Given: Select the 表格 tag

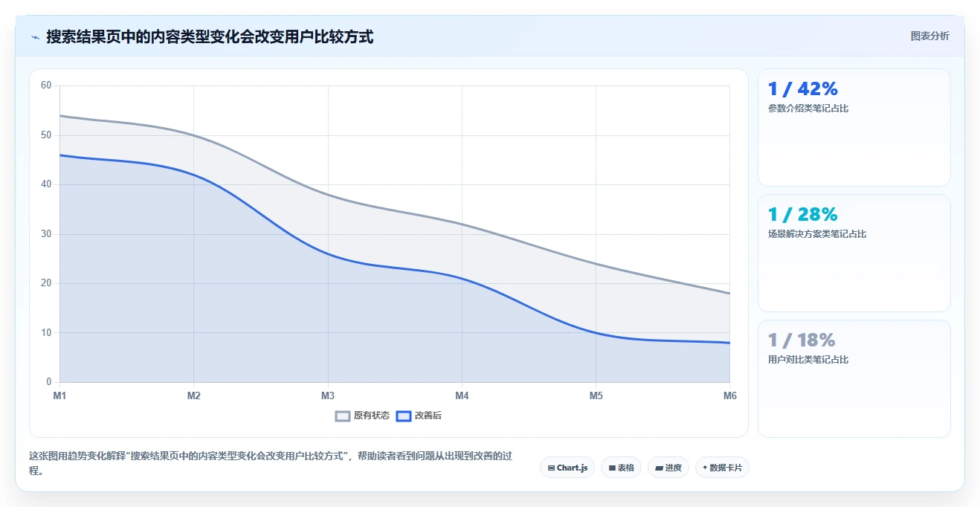Looking at the screenshot, I should 621,468.
